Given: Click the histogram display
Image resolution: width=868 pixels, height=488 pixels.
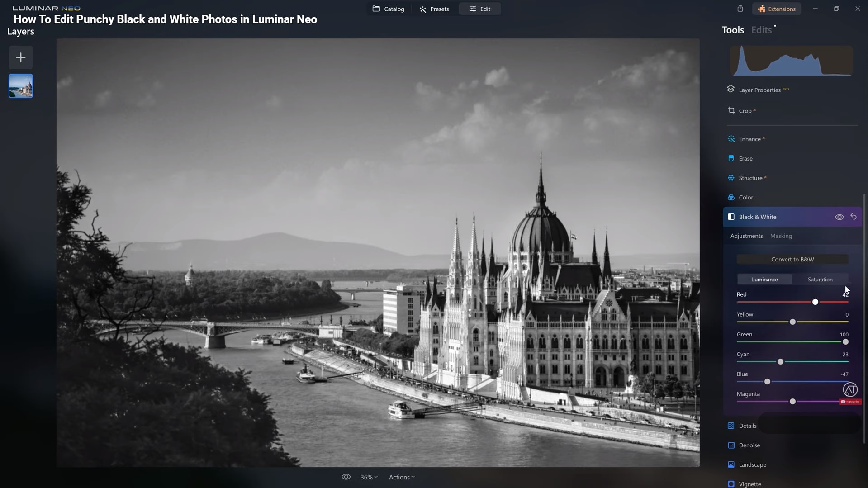Looking at the screenshot, I should pyautogui.click(x=791, y=61).
